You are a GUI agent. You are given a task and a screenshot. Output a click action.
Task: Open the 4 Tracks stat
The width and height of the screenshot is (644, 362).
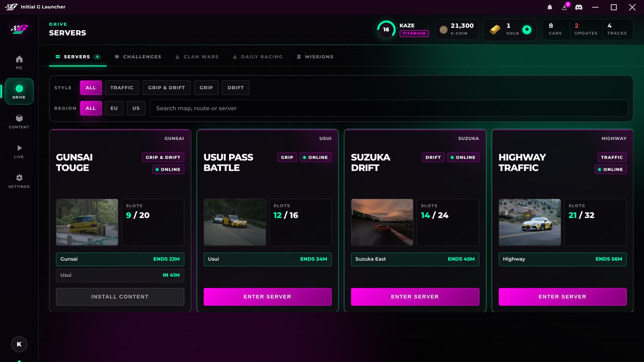coord(617,29)
